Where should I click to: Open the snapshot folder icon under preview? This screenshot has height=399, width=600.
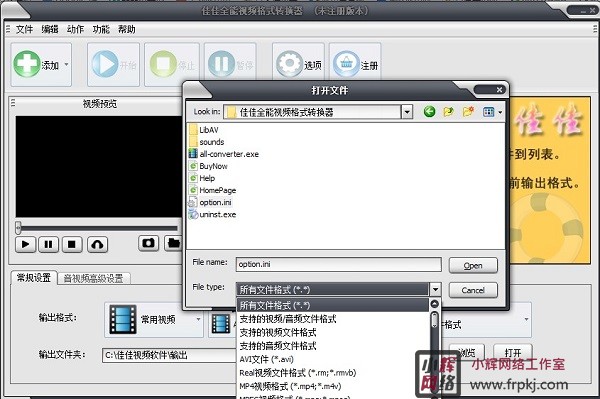(x=173, y=243)
